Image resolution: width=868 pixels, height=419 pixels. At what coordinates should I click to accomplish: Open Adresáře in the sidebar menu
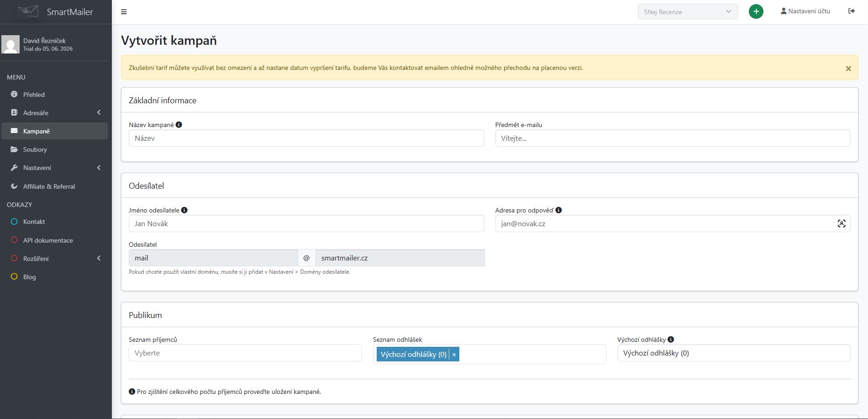click(x=55, y=113)
